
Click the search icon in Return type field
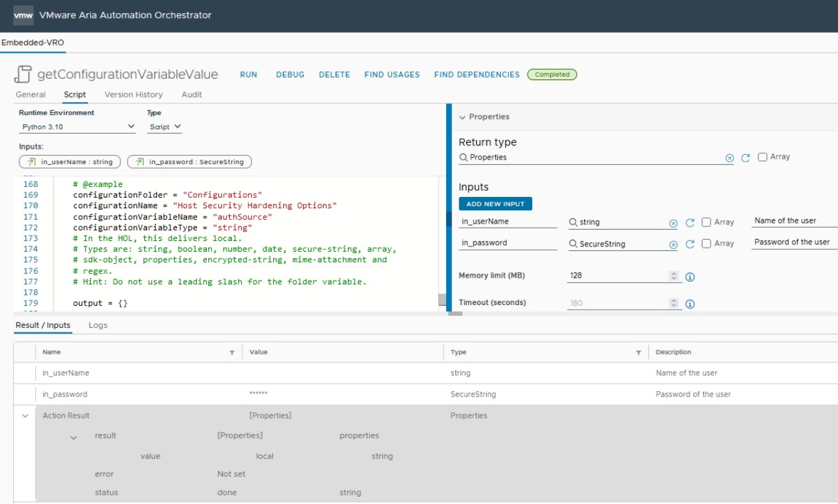pos(463,158)
